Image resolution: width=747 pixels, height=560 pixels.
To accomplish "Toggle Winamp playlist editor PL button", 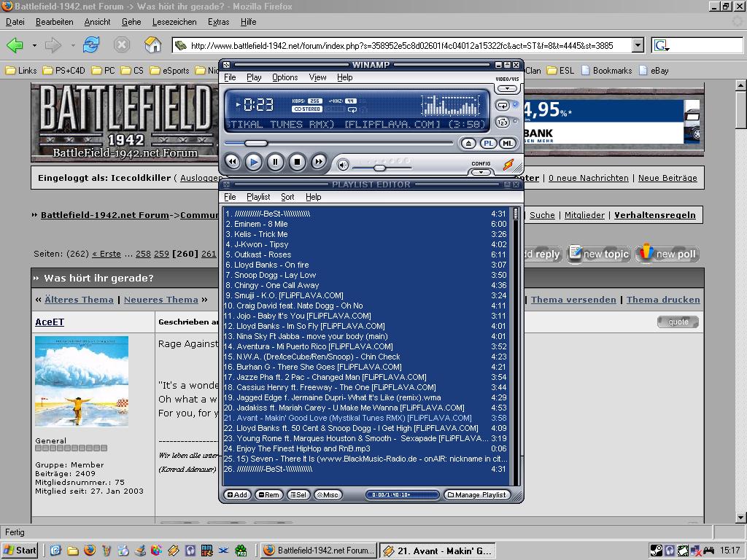I will [488, 144].
